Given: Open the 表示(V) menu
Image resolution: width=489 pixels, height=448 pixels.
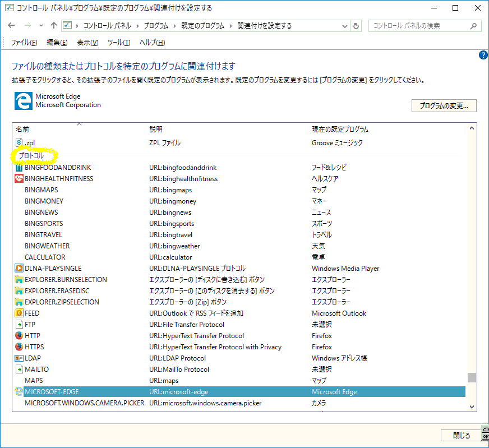Looking at the screenshot, I should 87,43.
